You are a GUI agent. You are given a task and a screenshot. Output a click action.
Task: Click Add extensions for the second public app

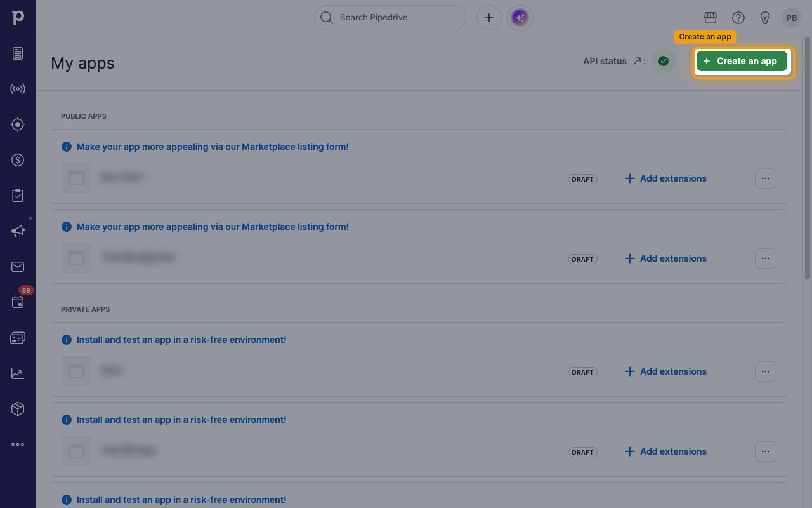pyautogui.click(x=665, y=258)
